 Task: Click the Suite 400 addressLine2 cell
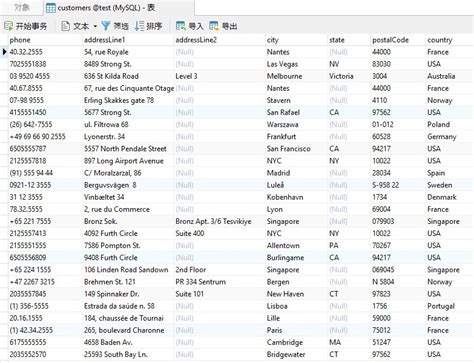tap(219, 233)
